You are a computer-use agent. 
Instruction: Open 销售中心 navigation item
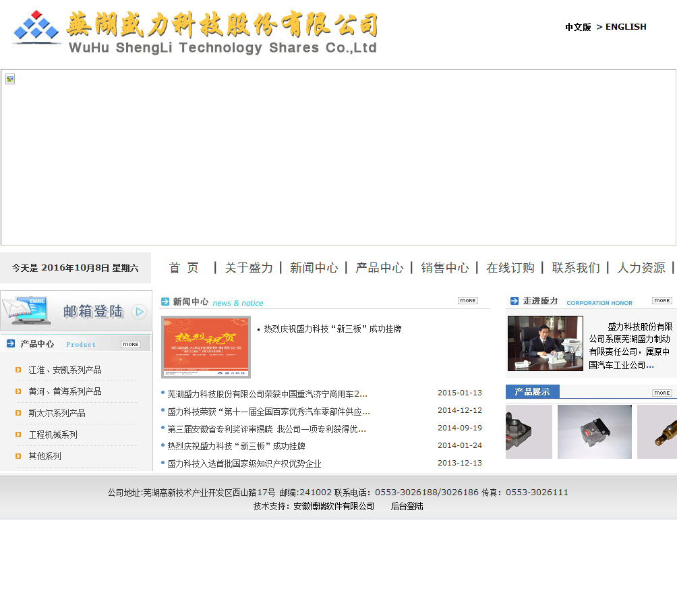445,268
